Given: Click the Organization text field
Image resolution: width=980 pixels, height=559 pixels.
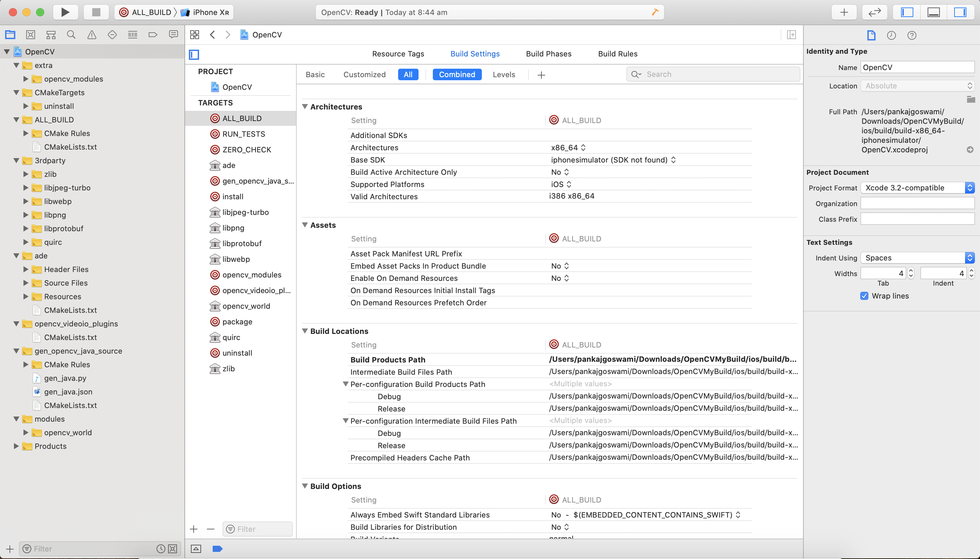Looking at the screenshot, I should click(x=917, y=203).
